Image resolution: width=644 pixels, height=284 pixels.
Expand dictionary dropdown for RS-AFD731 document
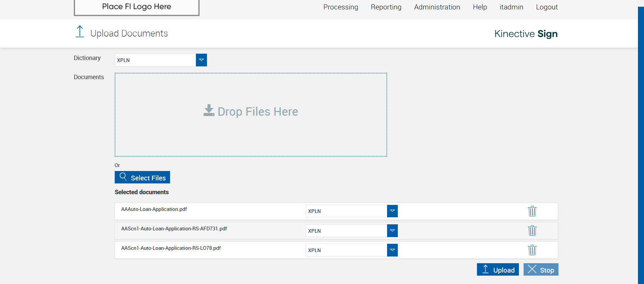(392, 231)
